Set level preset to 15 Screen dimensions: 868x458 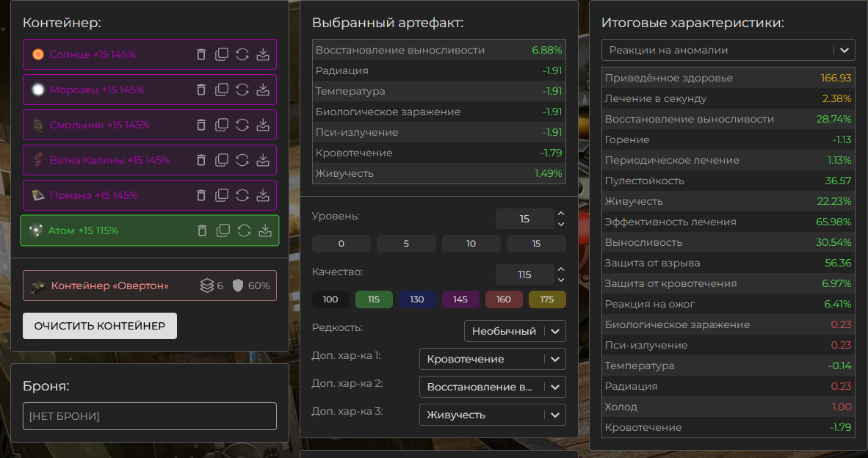(536, 244)
